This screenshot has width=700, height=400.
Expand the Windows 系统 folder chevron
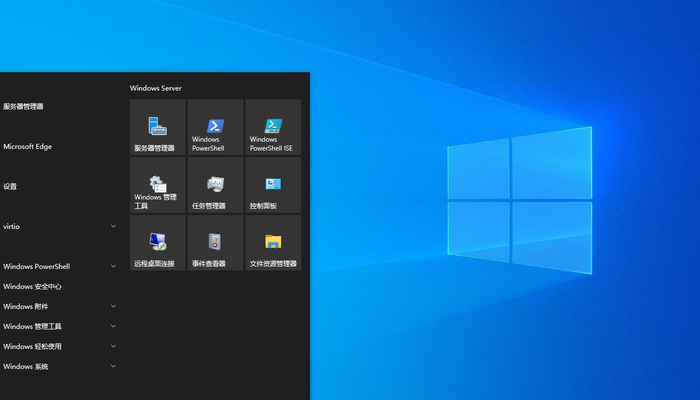113,366
